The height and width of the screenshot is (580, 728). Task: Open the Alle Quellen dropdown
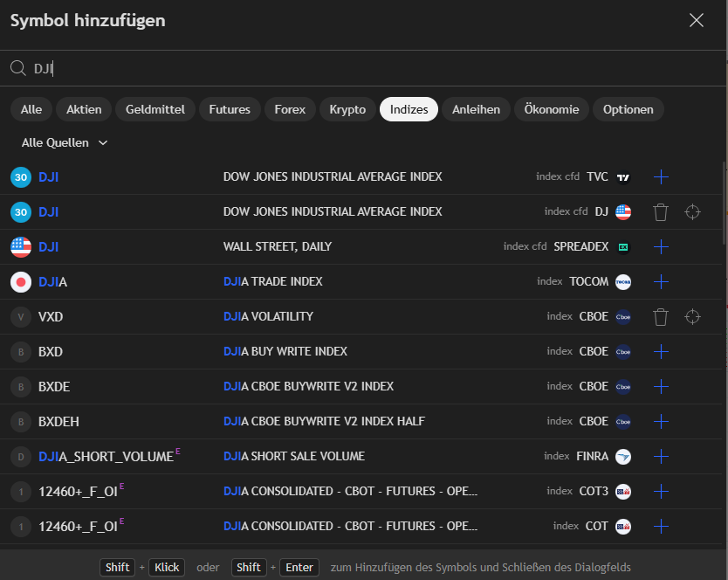(x=65, y=142)
